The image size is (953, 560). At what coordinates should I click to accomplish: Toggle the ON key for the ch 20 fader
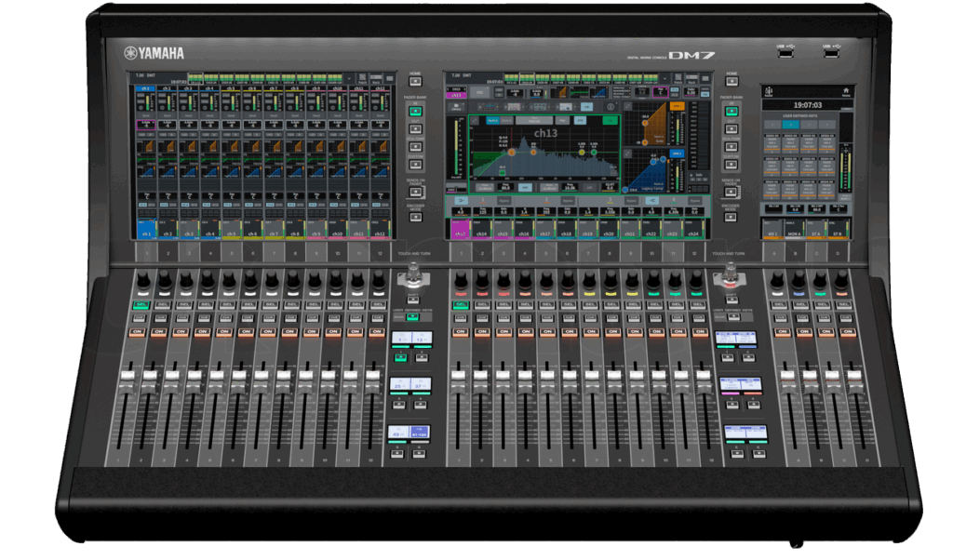coord(613,331)
